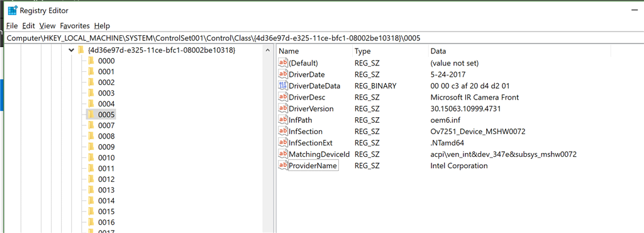Image resolution: width=644 pixels, height=233 pixels.
Task: Click folder icon of key 0004
Action: point(91,103)
